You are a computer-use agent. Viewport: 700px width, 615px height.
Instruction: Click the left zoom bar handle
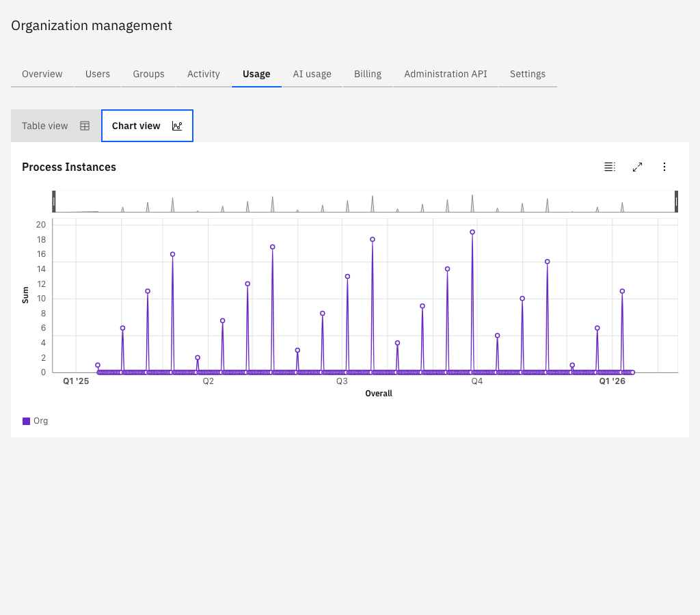coord(54,202)
